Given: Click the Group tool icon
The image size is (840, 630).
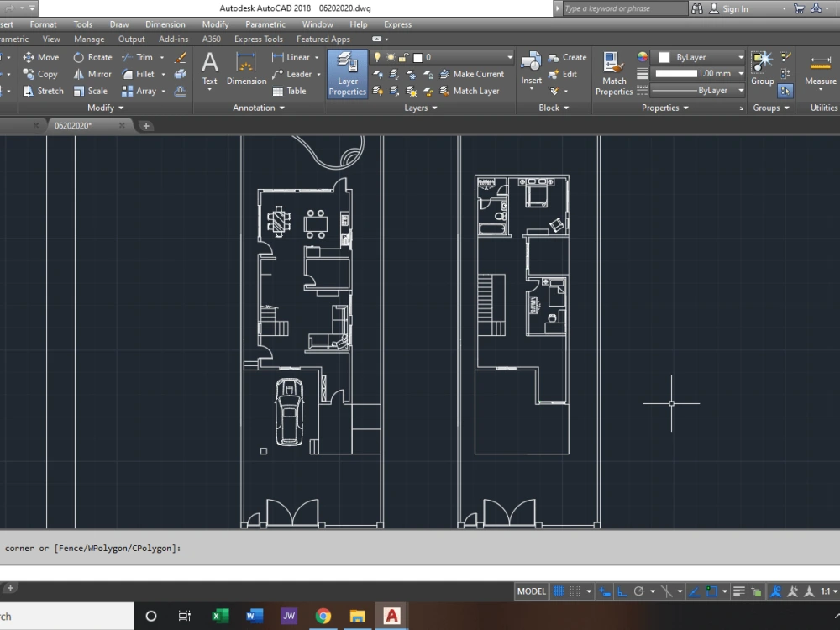Looking at the screenshot, I should [x=762, y=69].
